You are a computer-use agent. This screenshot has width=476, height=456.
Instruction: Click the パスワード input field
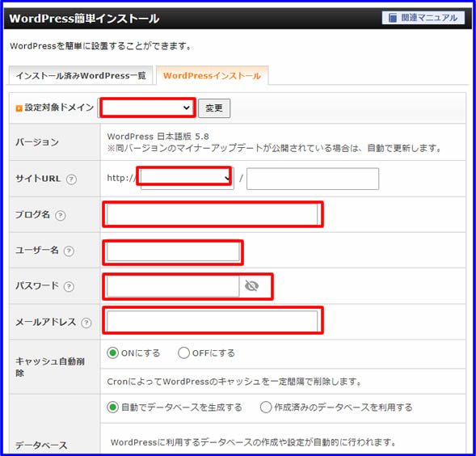click(172, 286)
